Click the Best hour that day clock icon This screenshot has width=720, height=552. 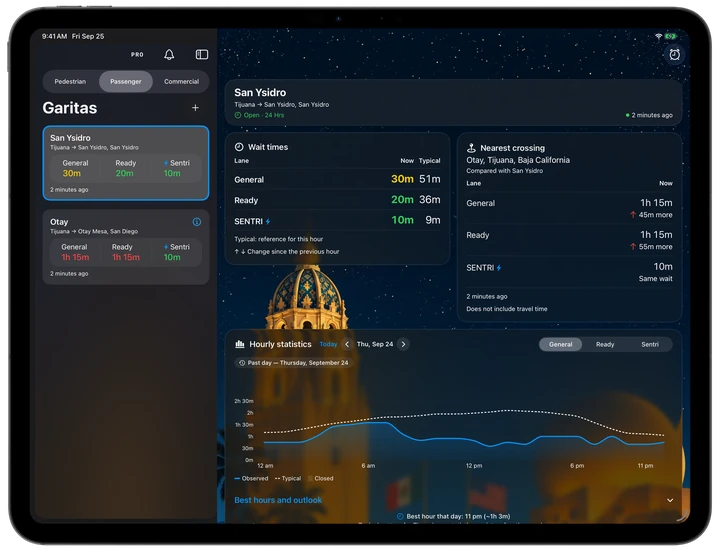pyautogui.click(x=400, y=516)
